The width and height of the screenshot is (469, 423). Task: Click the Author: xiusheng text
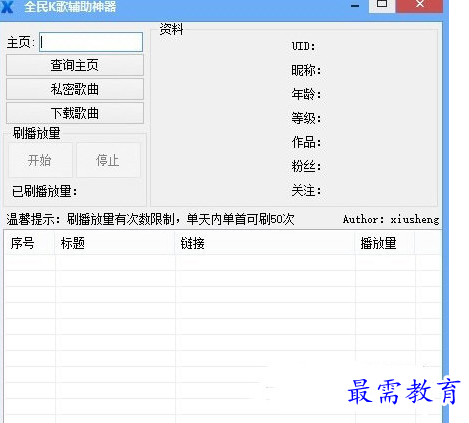(x=391, y=219)
